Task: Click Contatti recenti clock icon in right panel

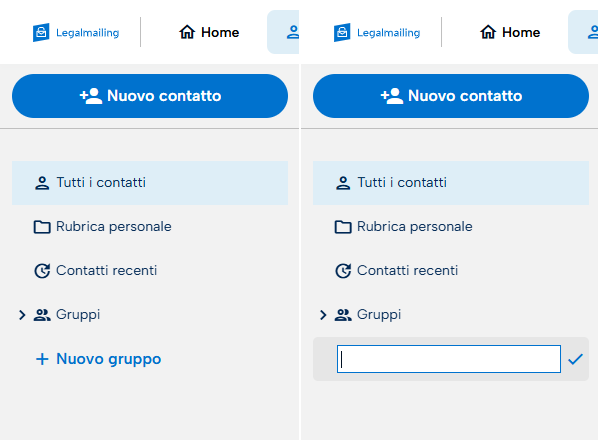Action: click(343, 271)
